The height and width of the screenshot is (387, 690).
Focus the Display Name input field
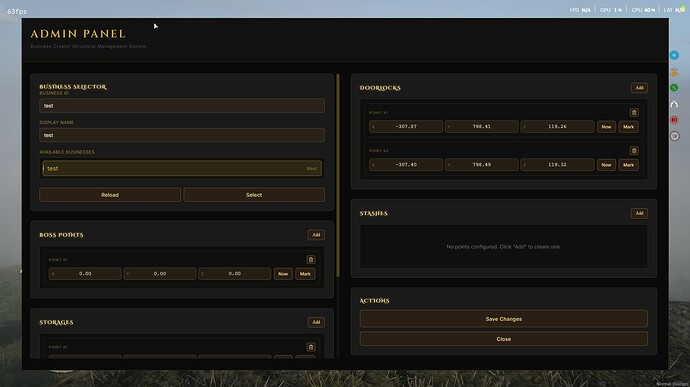click(x=182, y=135)
